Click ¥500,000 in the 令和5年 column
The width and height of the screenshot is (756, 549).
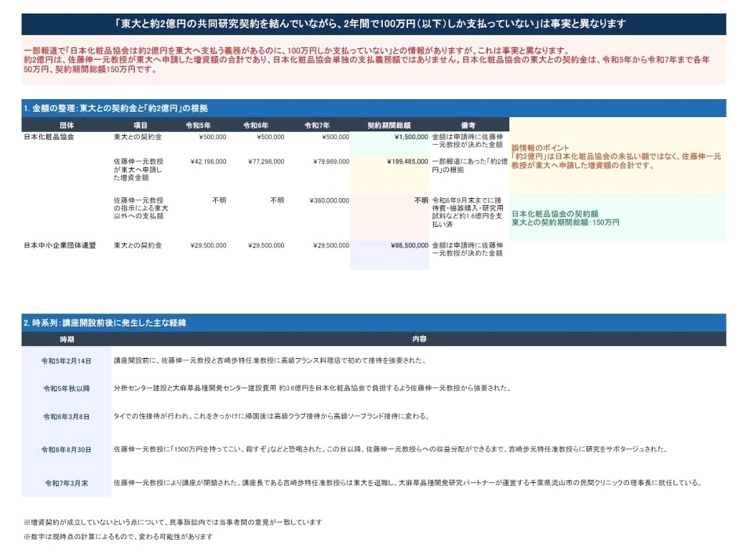212,137
